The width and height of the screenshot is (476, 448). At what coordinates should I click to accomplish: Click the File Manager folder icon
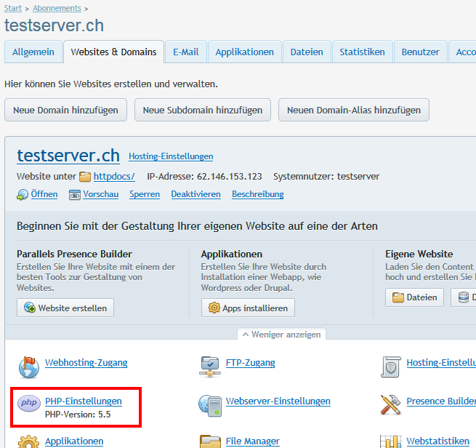coord(210,441)
